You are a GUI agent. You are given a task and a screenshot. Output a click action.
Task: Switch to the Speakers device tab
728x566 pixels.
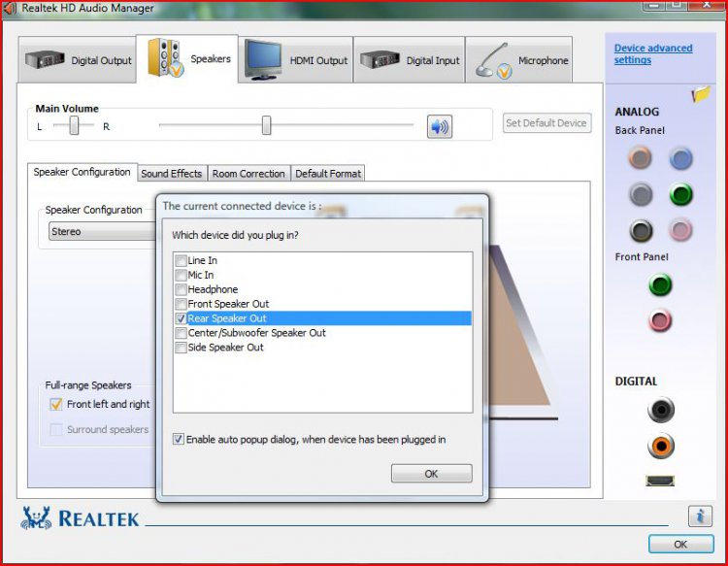(x=187, y=59)
